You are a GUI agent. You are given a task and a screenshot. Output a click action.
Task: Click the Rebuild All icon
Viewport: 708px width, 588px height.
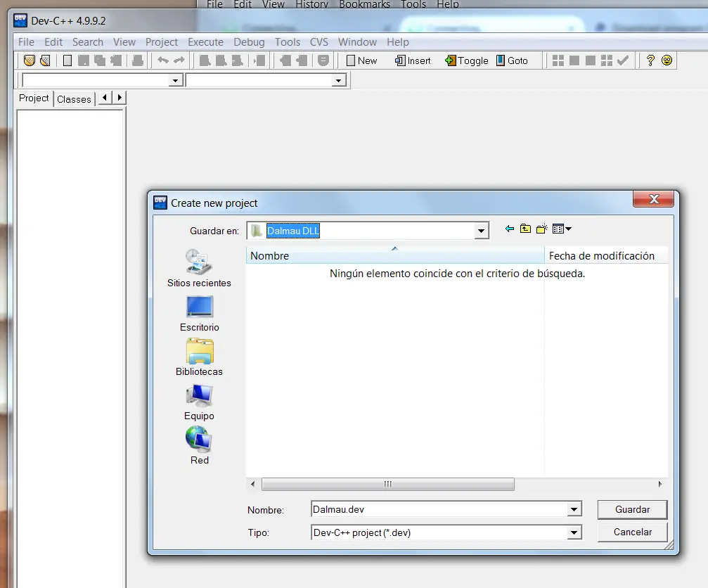pyautogui.click(x=607, y=60)
